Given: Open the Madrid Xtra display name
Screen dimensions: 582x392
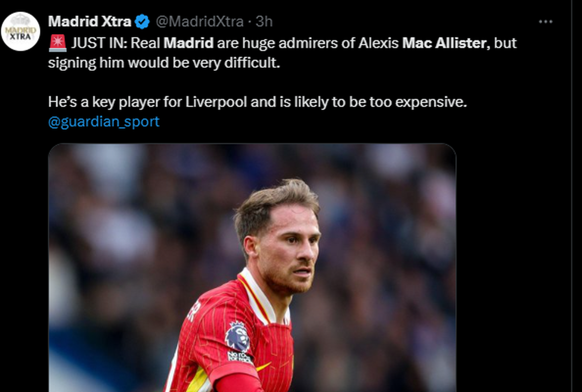Looking at the screenshot, I should pyautogui.click(x=90, y=21).
